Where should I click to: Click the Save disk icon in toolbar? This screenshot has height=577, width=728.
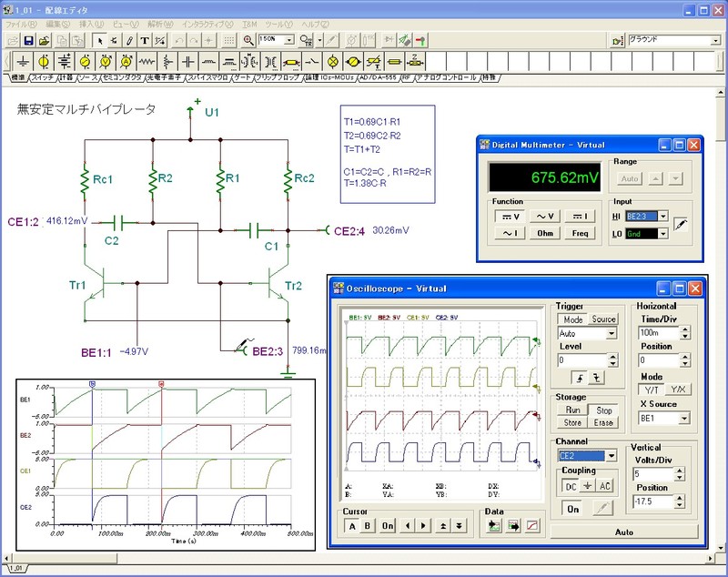tap(28, 41)
